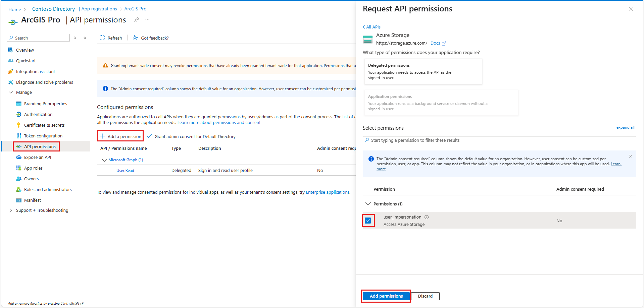Collapse the Permissions (1) group
644x308 pixels.
(368, 204)
